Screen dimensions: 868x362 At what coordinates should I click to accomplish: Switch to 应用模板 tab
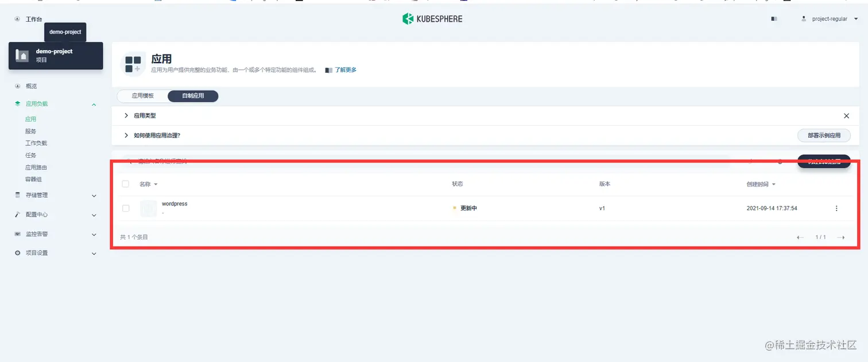tap(143, 96)
